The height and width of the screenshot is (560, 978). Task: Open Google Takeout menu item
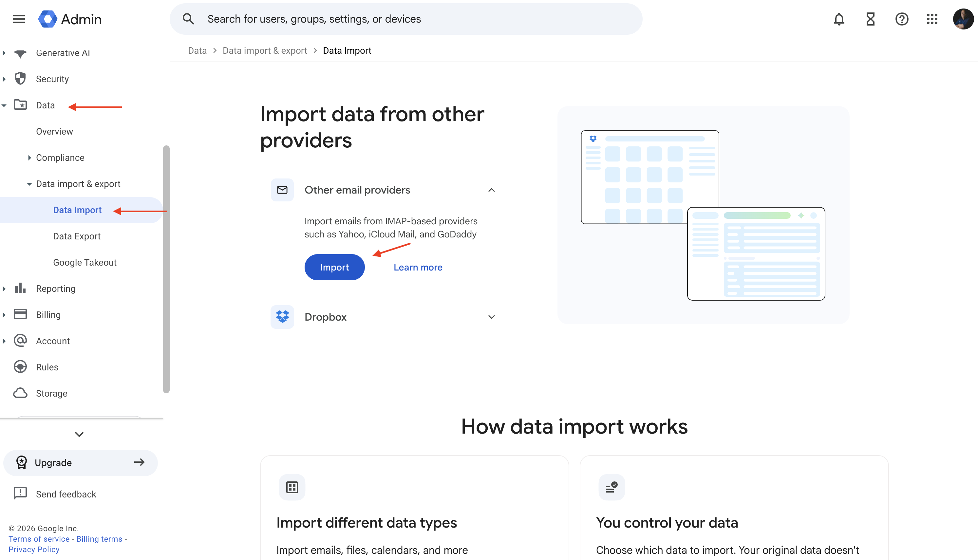pyautogui.click(x=85, y=262)
